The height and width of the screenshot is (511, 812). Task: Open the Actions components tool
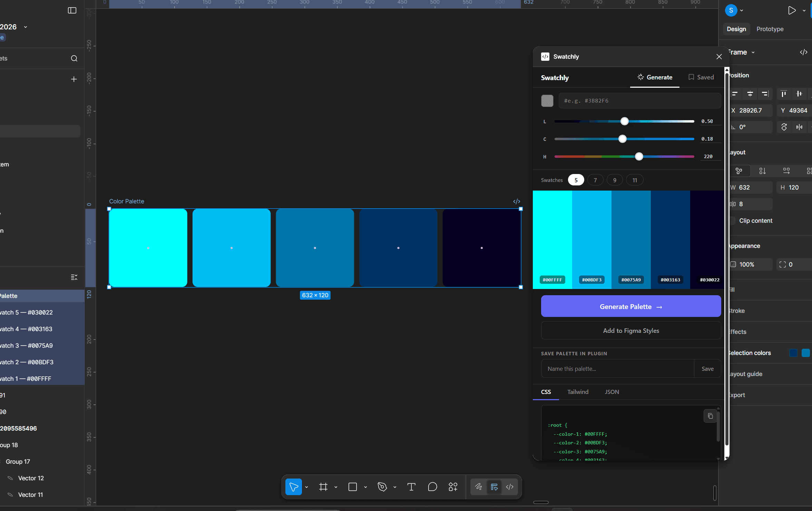453,487
